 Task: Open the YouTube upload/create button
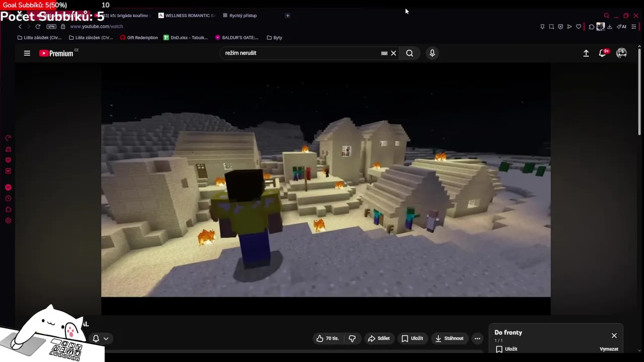pos(586,53)
